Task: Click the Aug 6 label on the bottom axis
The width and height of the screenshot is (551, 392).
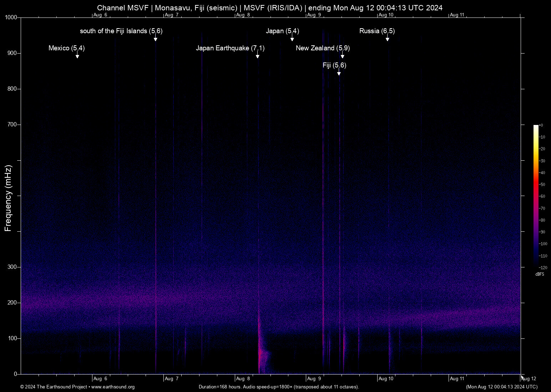Action: 100,379
